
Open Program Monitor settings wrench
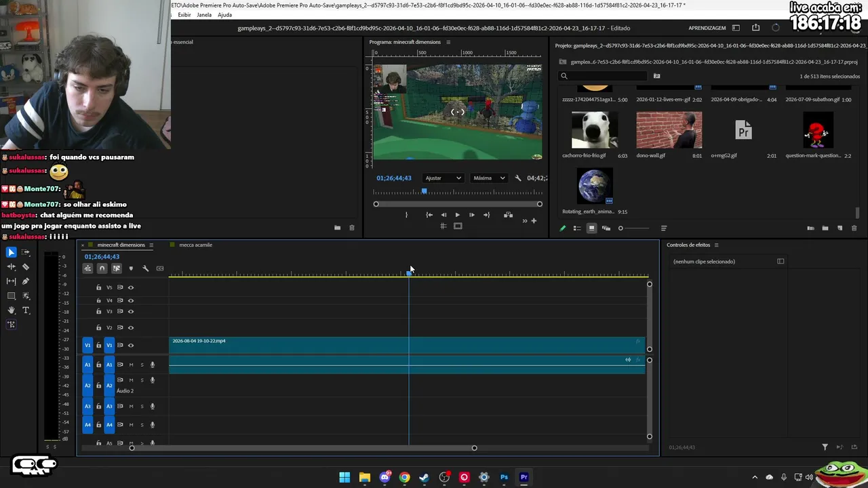pos(518,178)
